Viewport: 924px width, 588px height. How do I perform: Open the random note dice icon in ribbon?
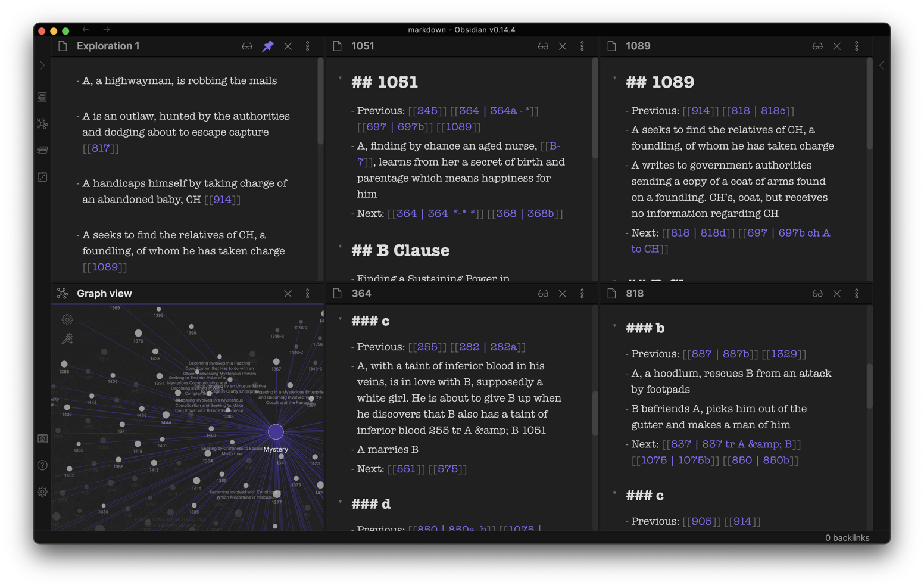pyautogui.click(x=42, y=177)
